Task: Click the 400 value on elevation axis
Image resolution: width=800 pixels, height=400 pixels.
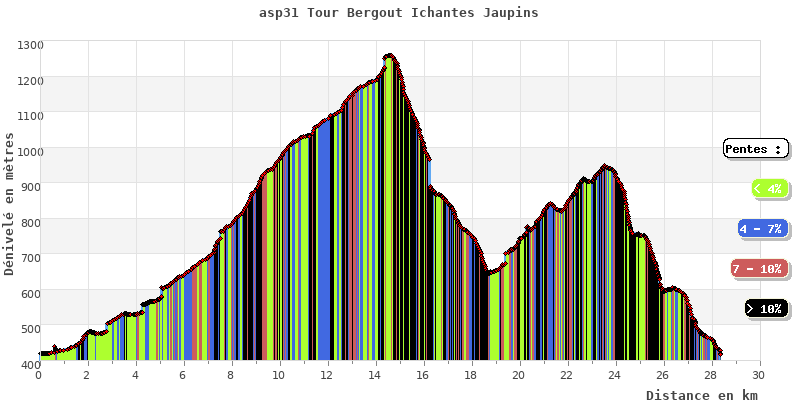Action: point(33,364)
